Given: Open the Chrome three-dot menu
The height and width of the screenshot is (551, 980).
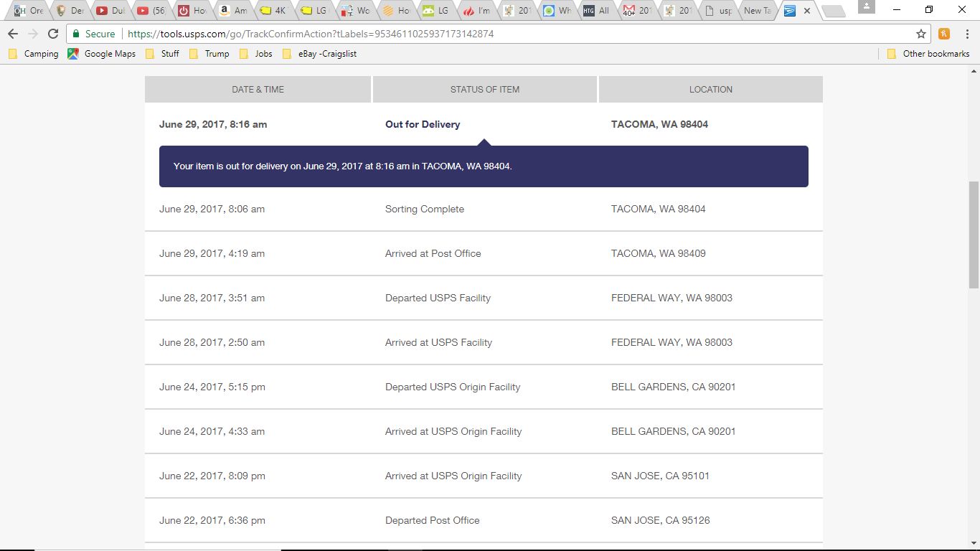Looking at the screenshot, I should pos(966,34).
